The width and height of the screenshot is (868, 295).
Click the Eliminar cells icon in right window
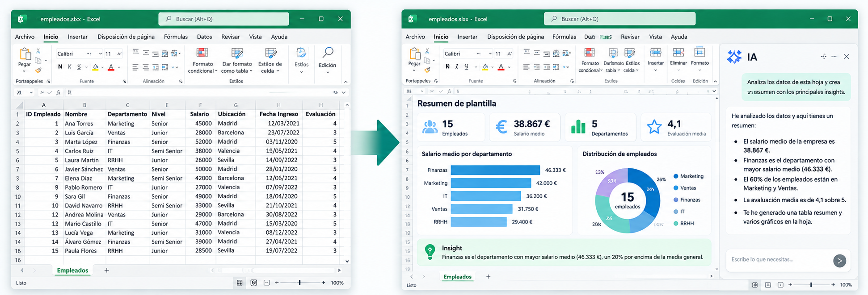click(x=678, y=53)
